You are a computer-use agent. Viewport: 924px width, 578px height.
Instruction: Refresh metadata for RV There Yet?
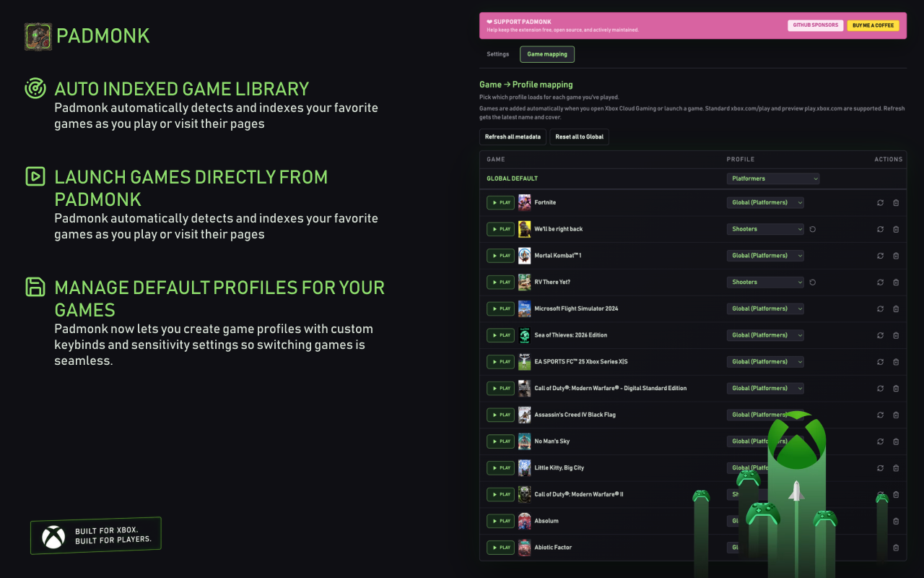pyautogui.click(x=880, y=282)
